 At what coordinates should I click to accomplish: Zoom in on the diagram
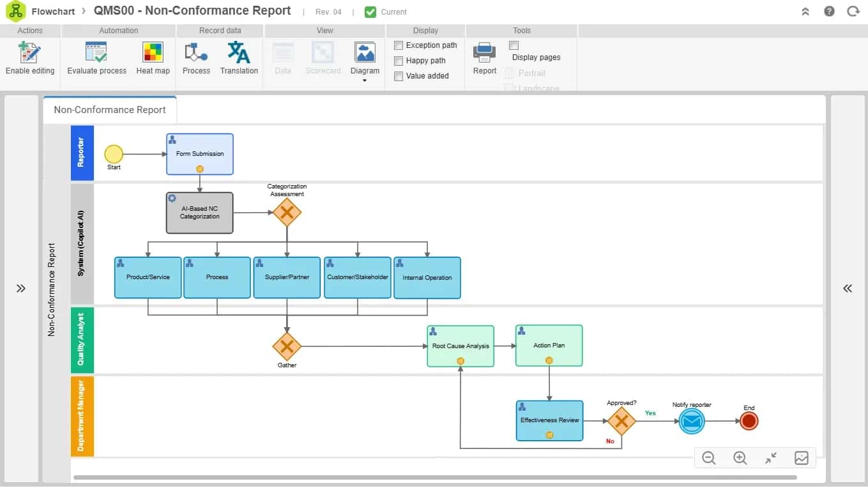click(740, 458)
